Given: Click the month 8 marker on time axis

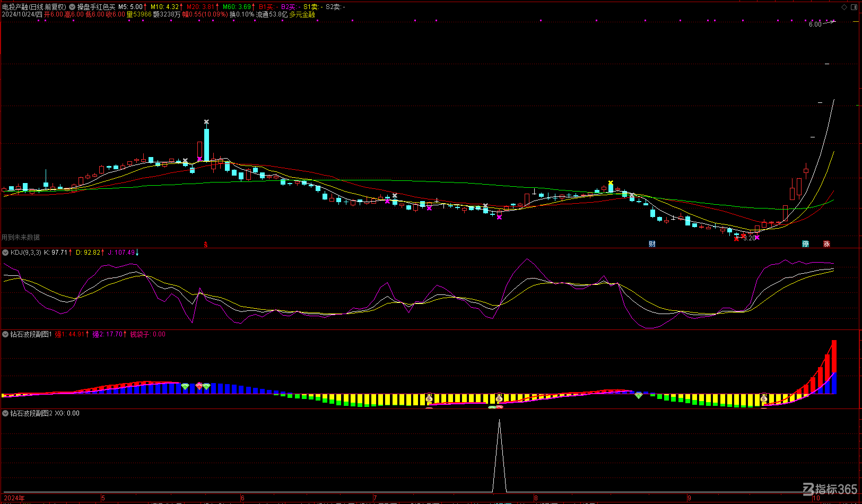Looking at the screenshot, I should tap(536, 498).
